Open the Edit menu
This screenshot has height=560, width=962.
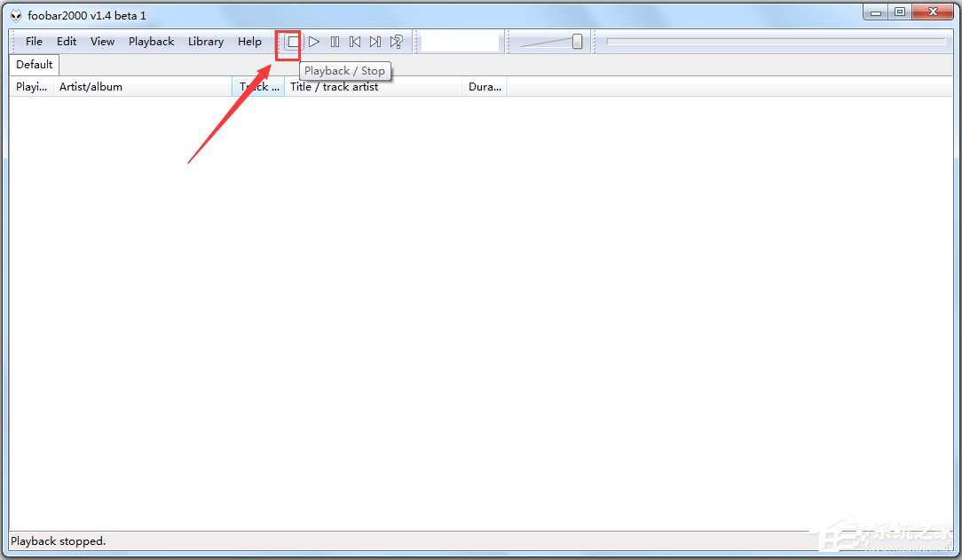[66, 41]
